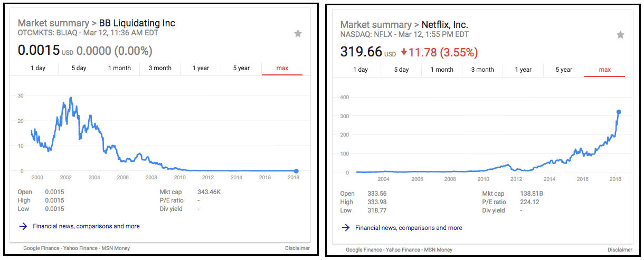Image resolution: width=644 pixels, height=260 pixels.
Task: Open Disclaimer link under Netflix card
Action: tap(620, 250)
